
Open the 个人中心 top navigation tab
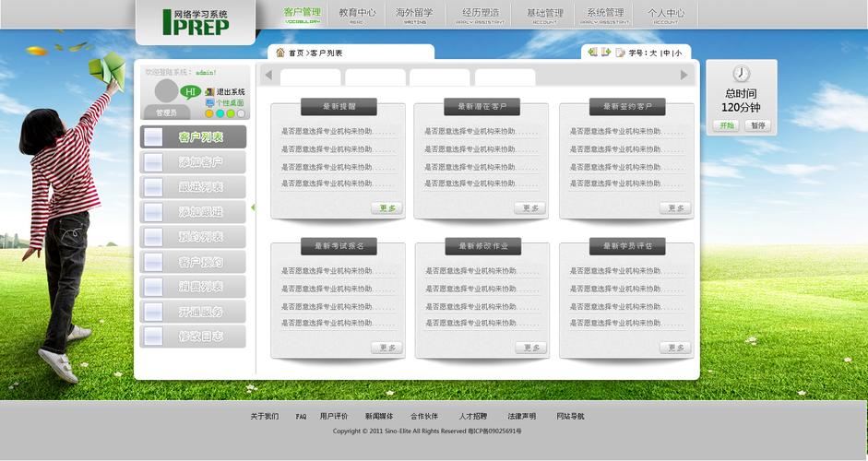click(x=666, y=15)
